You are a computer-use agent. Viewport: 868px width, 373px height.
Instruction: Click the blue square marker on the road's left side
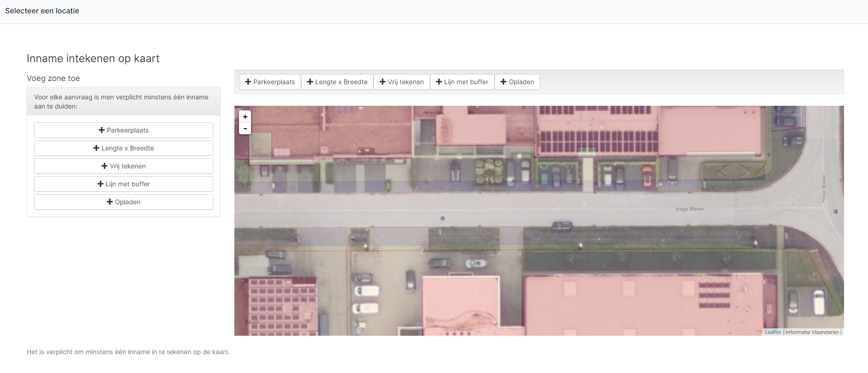[443, 218]
